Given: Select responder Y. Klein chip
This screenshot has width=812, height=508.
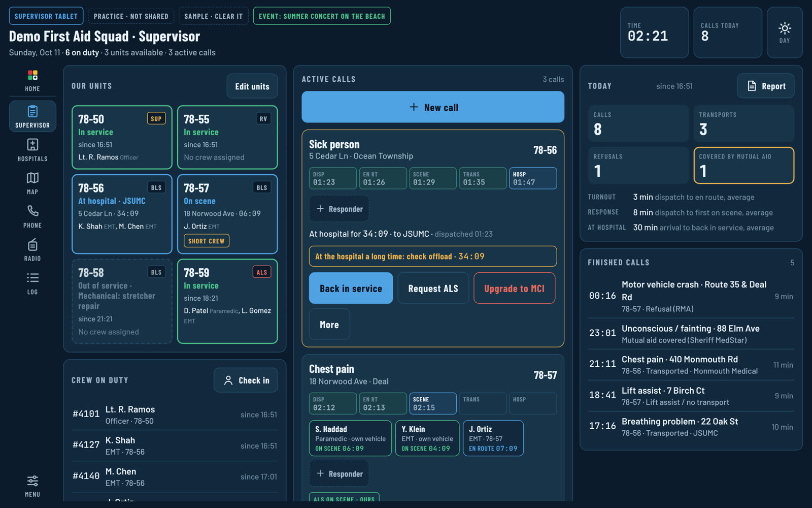Looking at the screenshot, I should click(427, 438).
